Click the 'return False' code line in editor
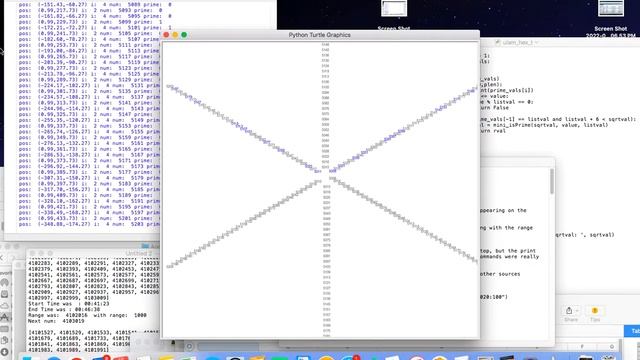Image resolution: width=640 pixels, height=360 pixels. click(494, 108)
